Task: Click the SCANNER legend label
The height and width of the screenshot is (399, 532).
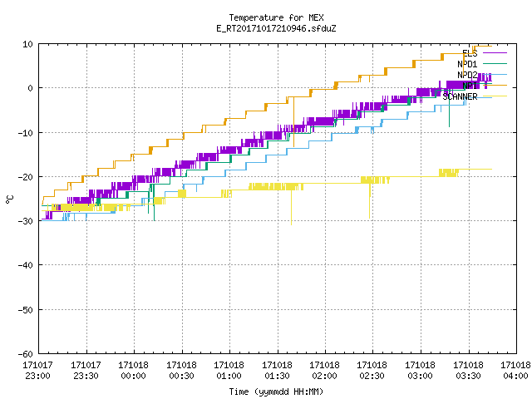Action: coord(460,96)
